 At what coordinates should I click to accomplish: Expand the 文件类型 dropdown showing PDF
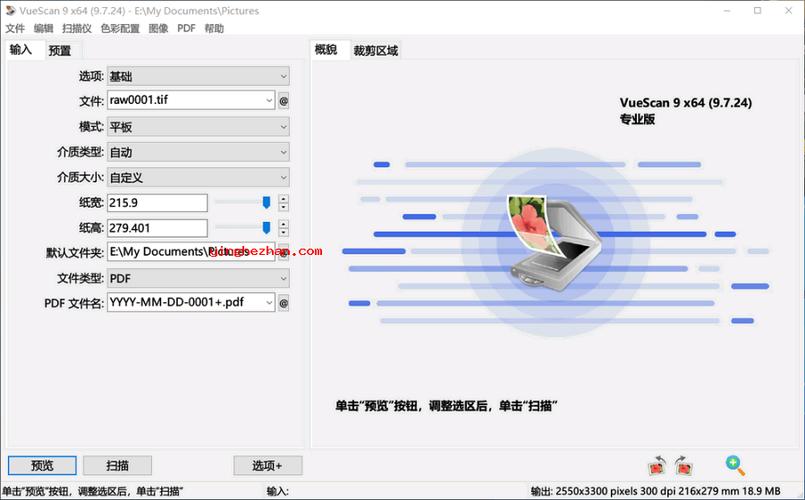click(x=198, y=278)
